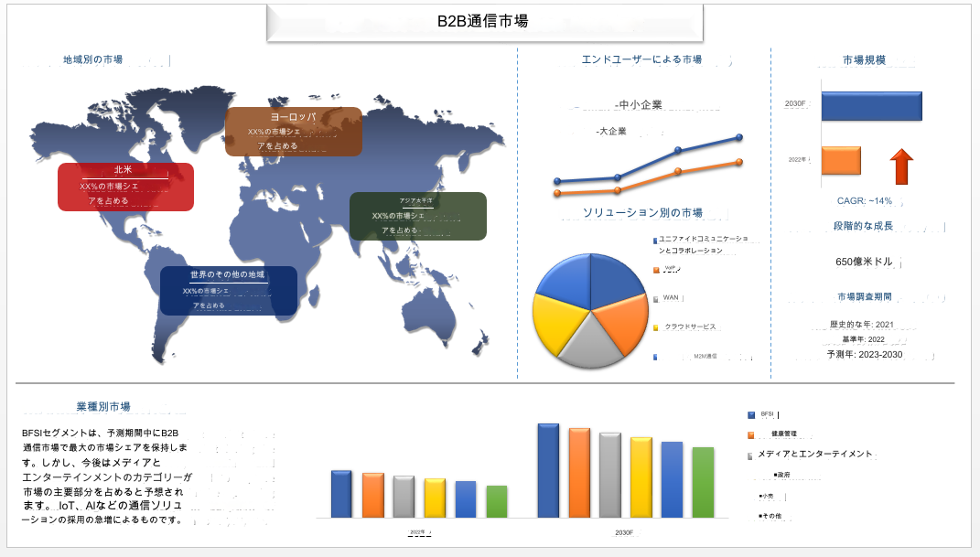Click the yellow クラウドサービス legend swatch
980x557 pixels.
(x=656, y=327)
